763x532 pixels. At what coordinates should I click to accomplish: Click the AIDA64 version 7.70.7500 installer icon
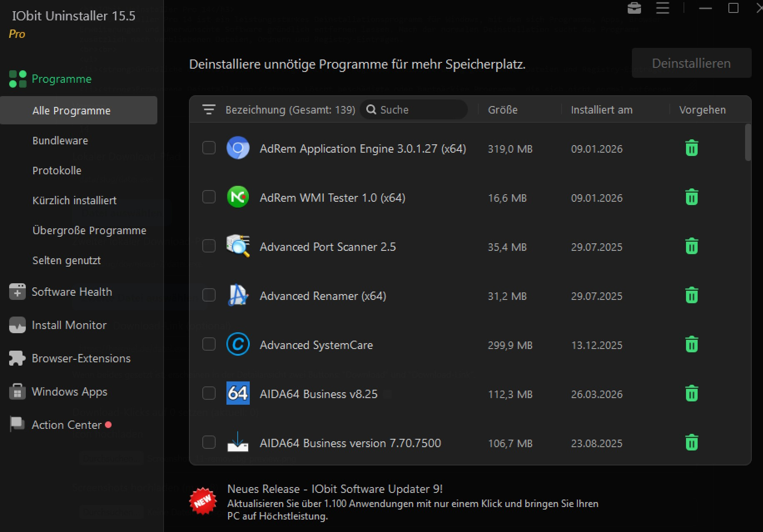pyautogui.click(x=238, y=442)
